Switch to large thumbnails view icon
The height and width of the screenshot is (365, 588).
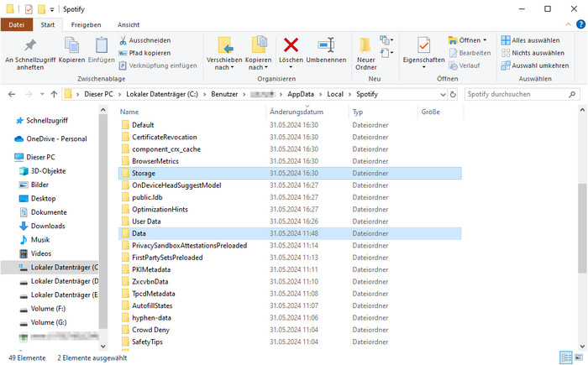click(x=579, y=357)
